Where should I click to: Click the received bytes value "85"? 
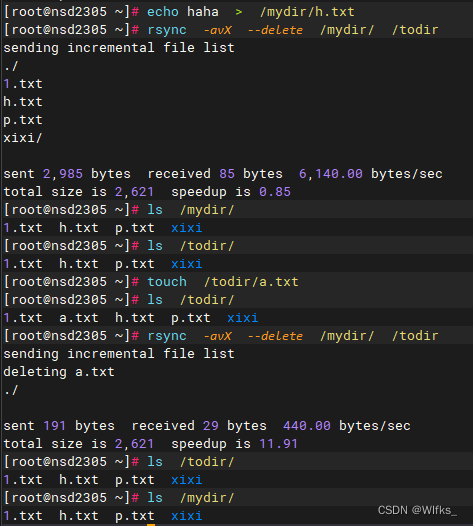click(x=227, y=174)
